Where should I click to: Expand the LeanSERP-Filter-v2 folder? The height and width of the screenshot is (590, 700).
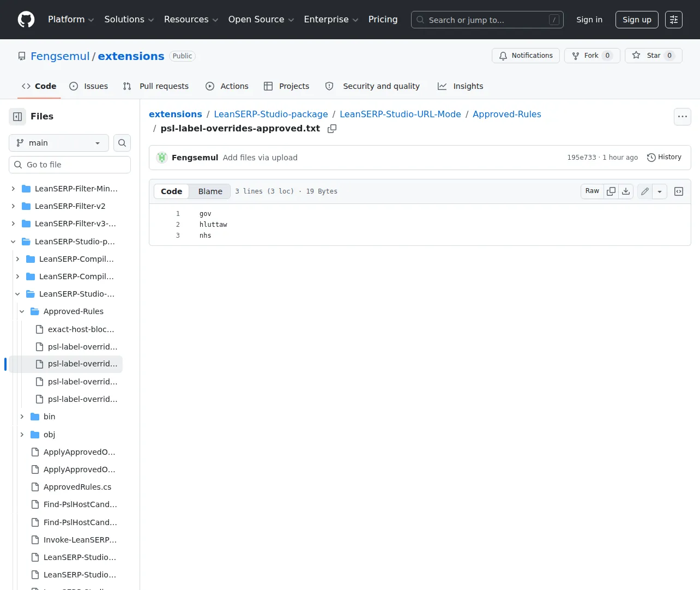[x=14, y=206]
